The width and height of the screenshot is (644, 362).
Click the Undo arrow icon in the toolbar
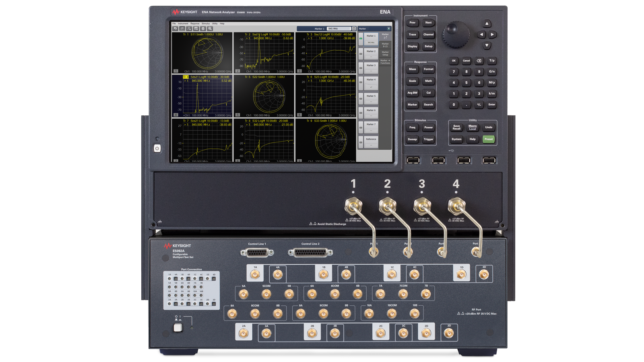click(x=175, y=29)
